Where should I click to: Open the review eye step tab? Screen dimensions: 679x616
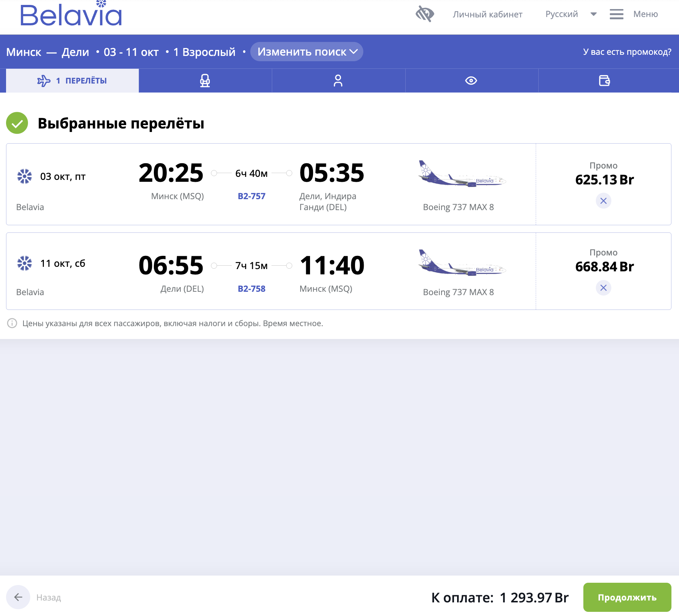471,80
